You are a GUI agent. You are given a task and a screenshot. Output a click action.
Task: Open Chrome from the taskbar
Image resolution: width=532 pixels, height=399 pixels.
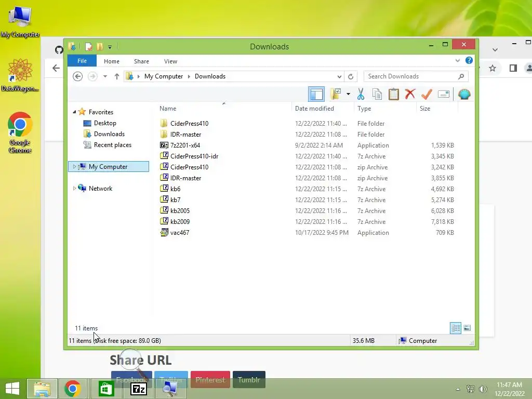tap(72, 389)
